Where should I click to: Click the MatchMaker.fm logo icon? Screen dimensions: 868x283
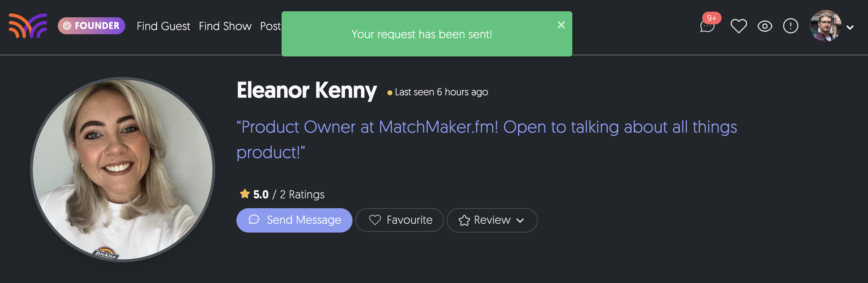[x=28, y=26]
